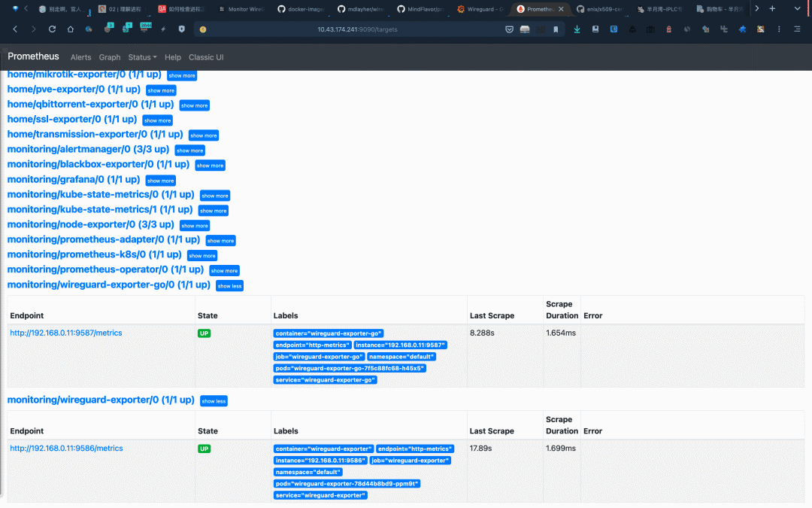Switch to the mdlayher/wireguard GitHub tab

[361, 9]
